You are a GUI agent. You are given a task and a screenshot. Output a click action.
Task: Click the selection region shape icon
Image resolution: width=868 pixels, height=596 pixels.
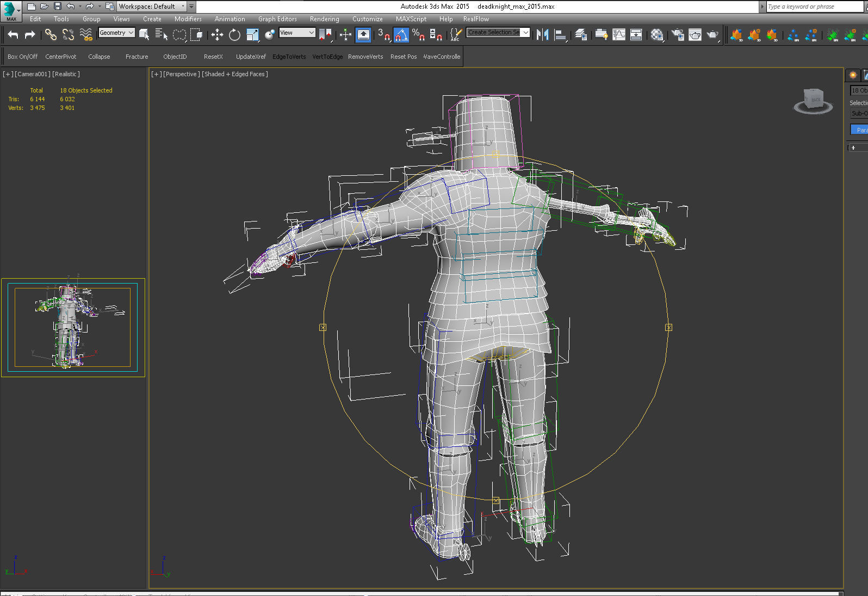point(179,35)
